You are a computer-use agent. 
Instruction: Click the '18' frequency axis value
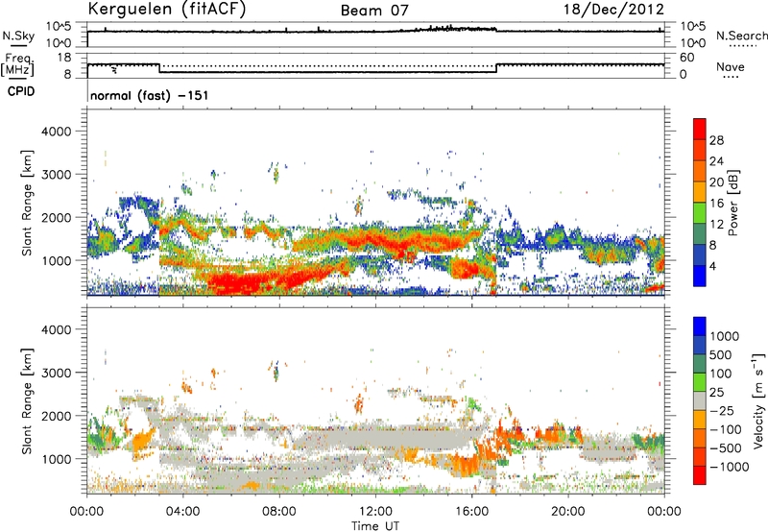coord(64,58)
